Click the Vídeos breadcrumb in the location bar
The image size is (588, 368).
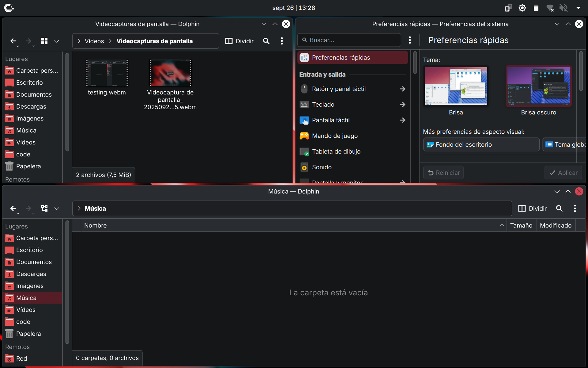click(94, 41)
